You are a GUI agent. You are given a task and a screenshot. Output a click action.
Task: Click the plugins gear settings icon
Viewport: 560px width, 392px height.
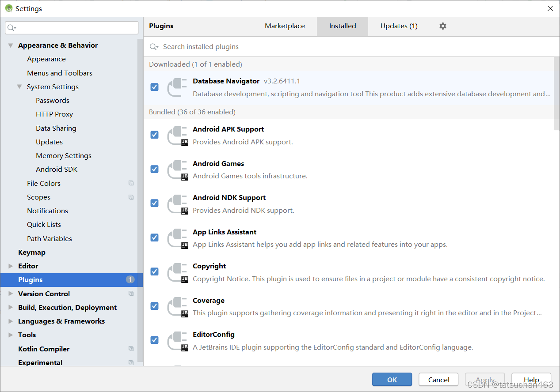pos(442,26)
